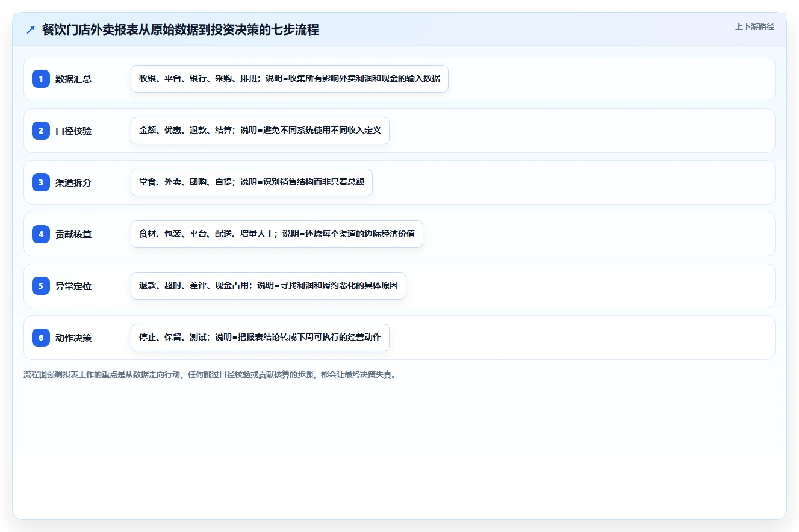This screenshot has width=799, height=532.
Task: Open the 收银、平台、银行、采购、排班 description box
Action: click(290, 79)
